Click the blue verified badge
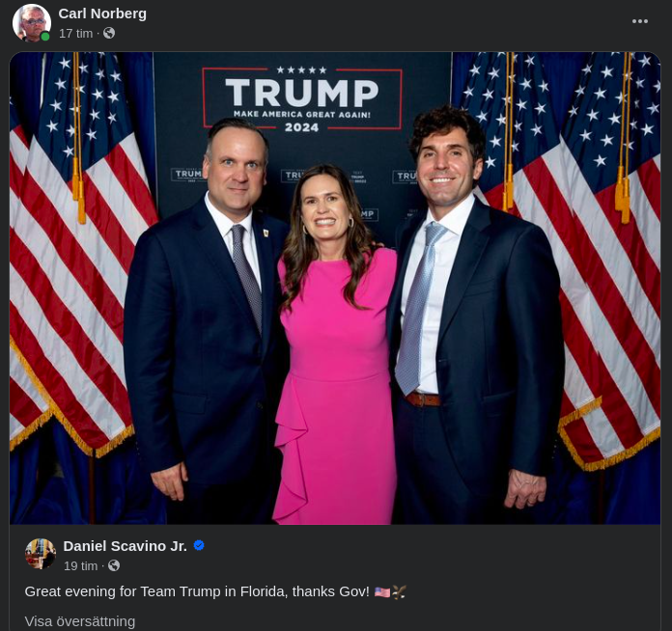This screenshot has height=631, width=672. click(199, 546)
